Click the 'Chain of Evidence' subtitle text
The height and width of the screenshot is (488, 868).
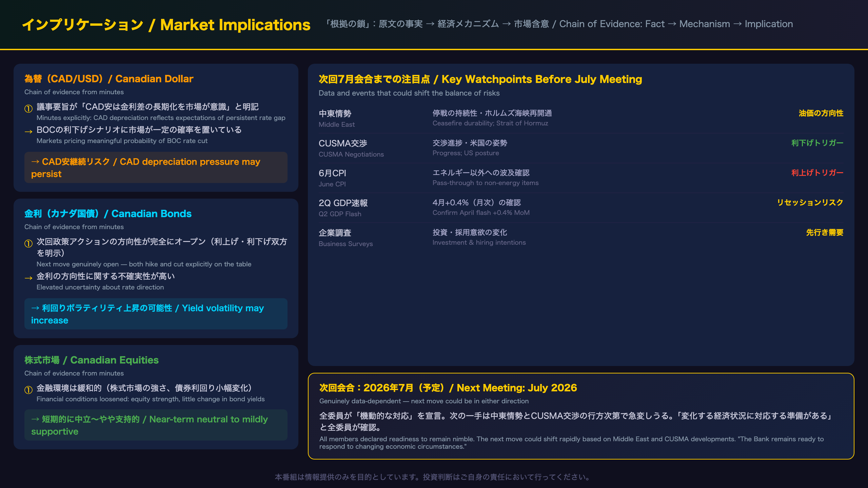pyautogui.click(x=559, y=24)
